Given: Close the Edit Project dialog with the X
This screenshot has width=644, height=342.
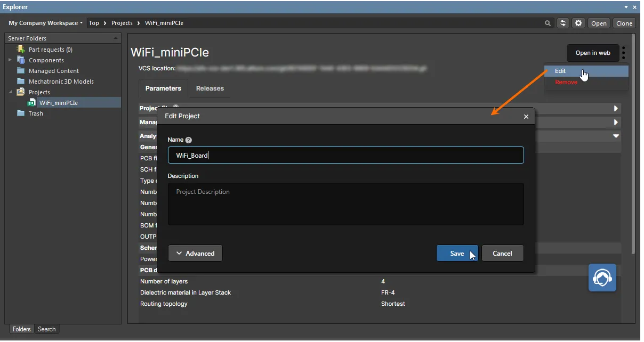Looking at the screenshot, I should (x=526, y=117).
